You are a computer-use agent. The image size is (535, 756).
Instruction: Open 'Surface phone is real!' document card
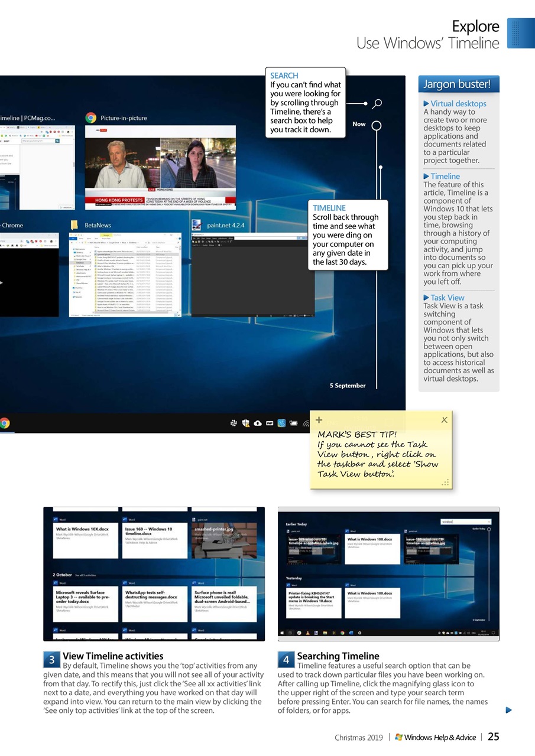pyautogui.click(x=225, y=604)
